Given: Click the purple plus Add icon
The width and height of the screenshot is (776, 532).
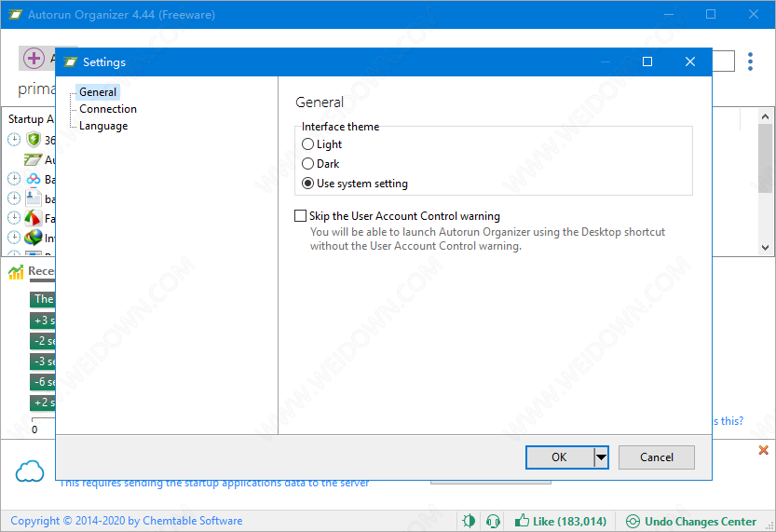Looking at the screenshot, I should 34,59.
